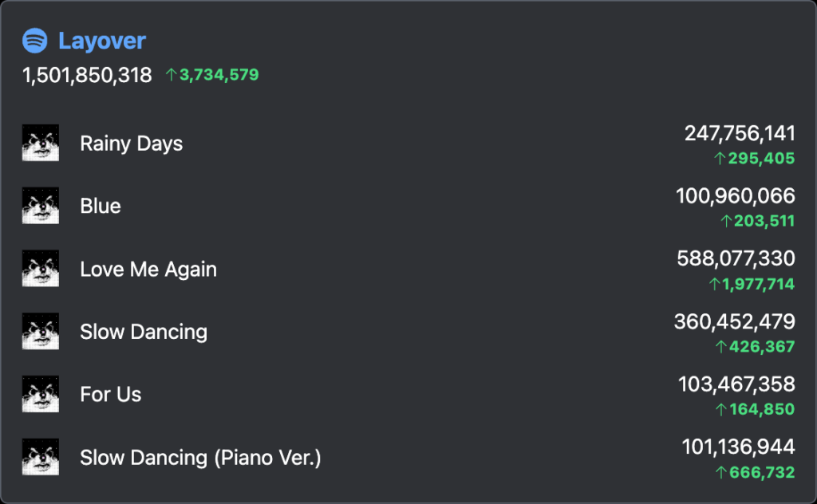Viewport: 817px width, 504px height.
Task: Click the Rainy Days album thumbnail
Action: (41, 143)
